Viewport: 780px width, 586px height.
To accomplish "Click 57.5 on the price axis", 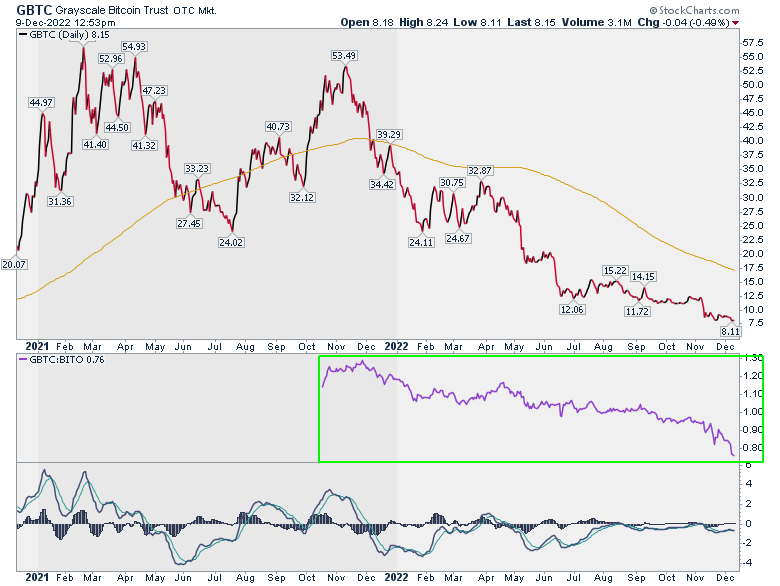I will (x=753, y=43).
